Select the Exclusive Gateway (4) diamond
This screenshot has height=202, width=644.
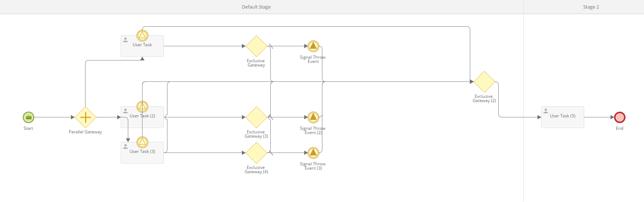256,153
